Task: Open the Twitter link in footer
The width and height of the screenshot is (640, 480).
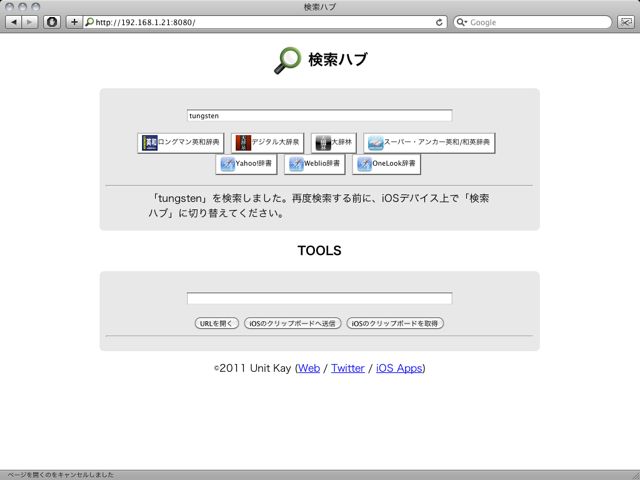Action: (348, 368)
